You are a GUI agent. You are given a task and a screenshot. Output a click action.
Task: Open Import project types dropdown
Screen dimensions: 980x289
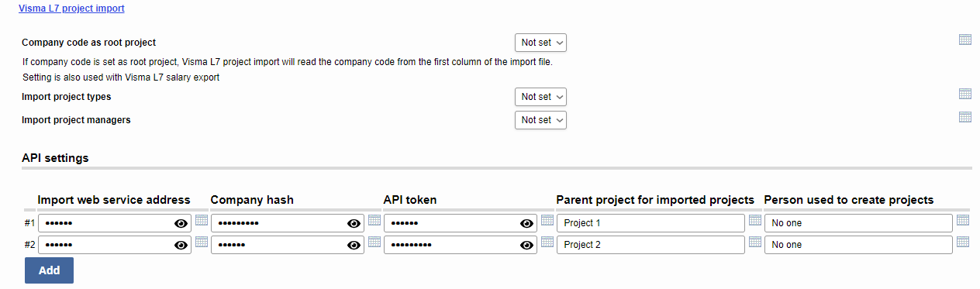pyautogui.click(x=540, y=97)
